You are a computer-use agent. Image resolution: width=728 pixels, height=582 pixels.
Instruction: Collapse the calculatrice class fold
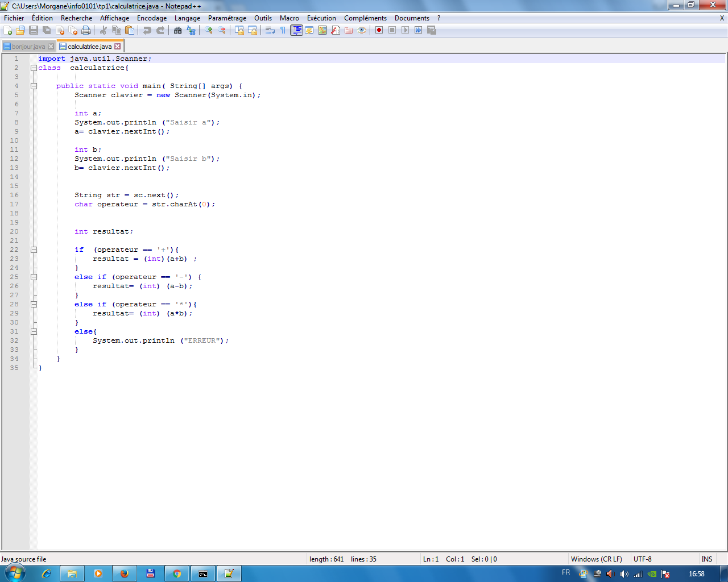pyautogui.click(x=34, y=68)
